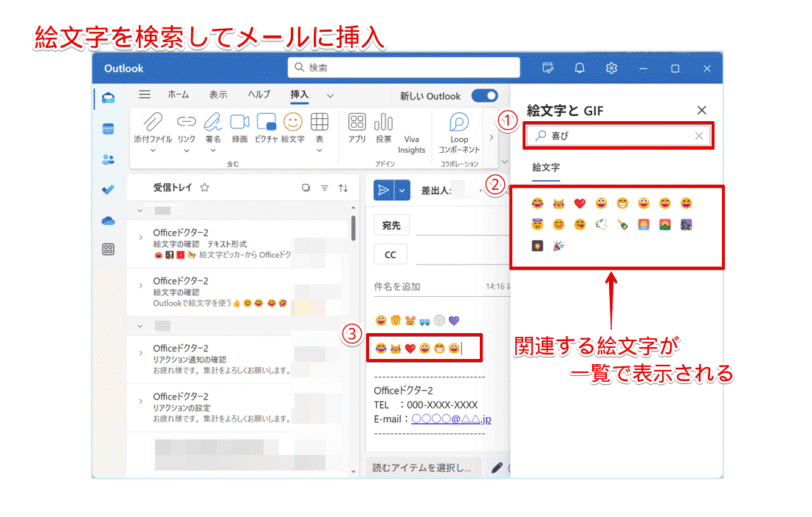This screenshot has height=517, width=812.
Task: Insert the tongue-out savoring face emoji
Action: point(580,224)
